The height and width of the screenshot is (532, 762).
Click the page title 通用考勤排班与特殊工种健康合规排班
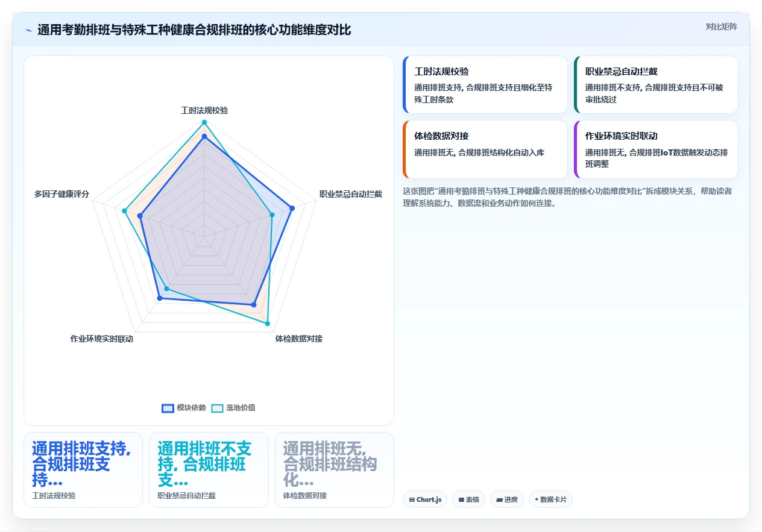[194, 30]
